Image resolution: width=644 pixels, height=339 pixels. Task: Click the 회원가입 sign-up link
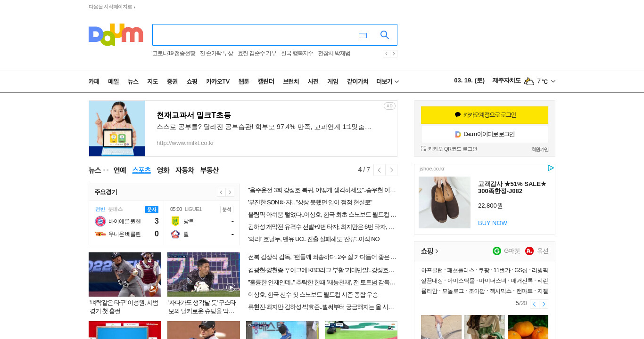pos(540,149)
